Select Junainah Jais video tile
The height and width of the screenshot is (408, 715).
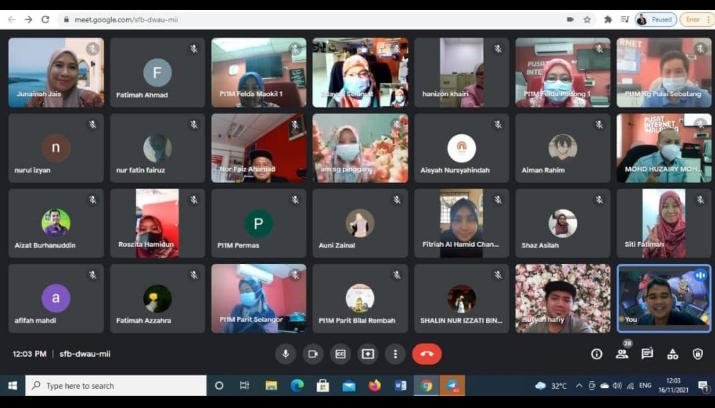[56, 72]
